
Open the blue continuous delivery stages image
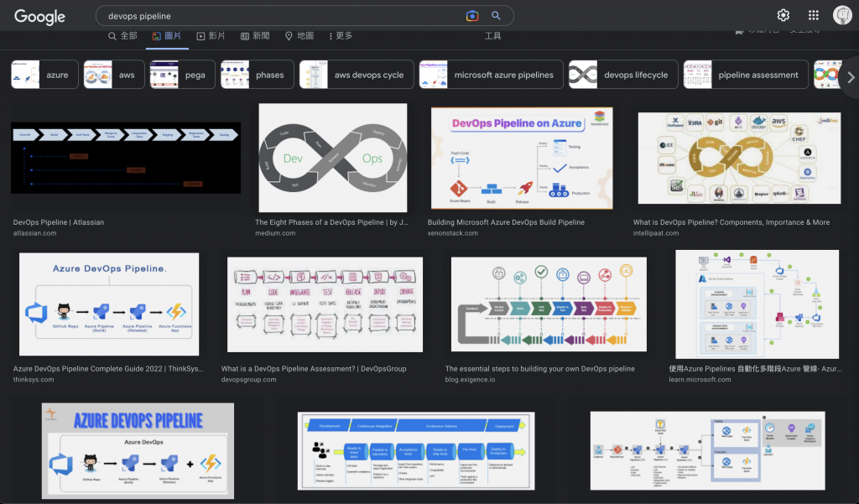coord(416,451)
